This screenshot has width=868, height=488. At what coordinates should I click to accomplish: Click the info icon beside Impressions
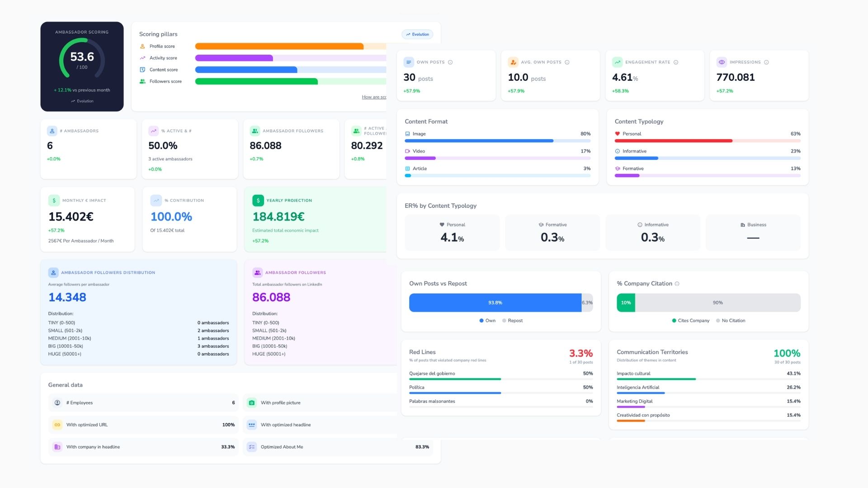[766, 62]
